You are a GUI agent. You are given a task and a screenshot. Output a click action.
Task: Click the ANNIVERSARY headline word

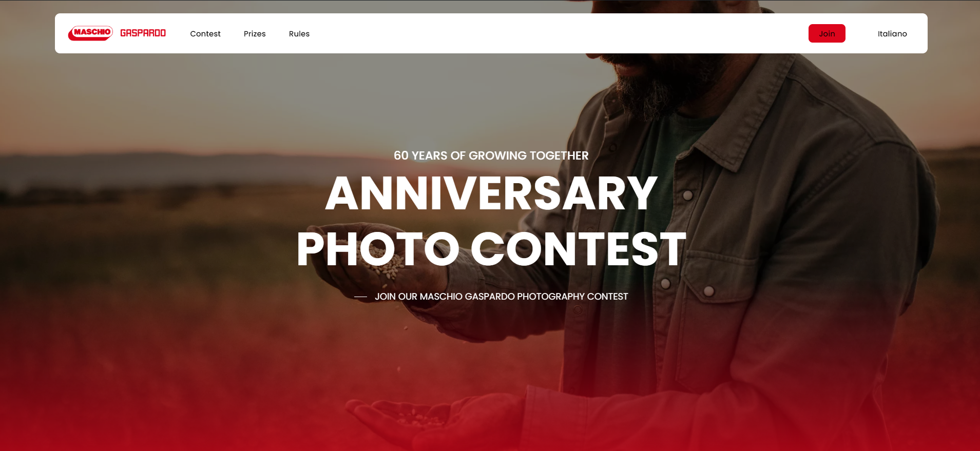[491, 193]
